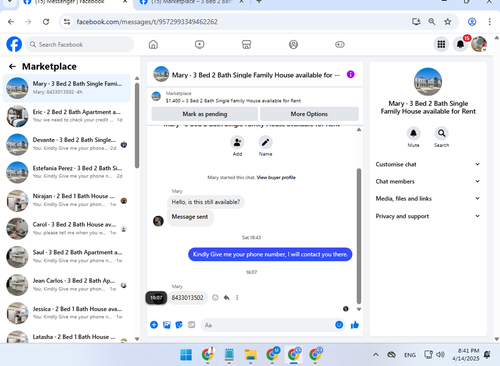Open the $1,400 Marketplace listing link
This screenshot has height=366, width=500.
point(233,101)
